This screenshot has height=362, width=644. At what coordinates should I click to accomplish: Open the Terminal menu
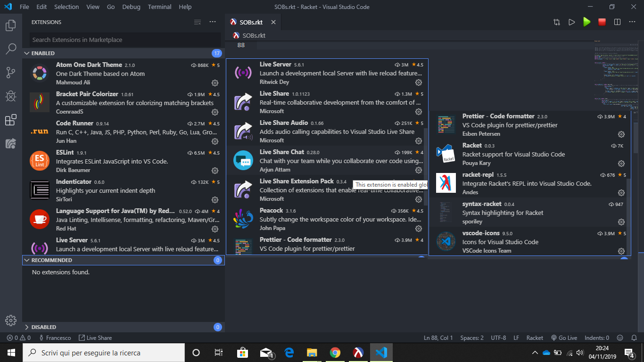pos(159,7)
